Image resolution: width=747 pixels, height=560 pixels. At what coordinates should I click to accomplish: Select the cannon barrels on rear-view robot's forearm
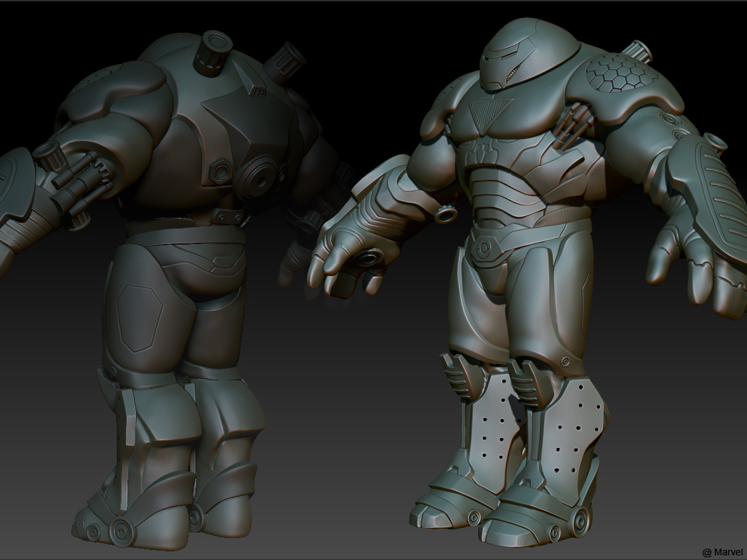click(80, 177)
